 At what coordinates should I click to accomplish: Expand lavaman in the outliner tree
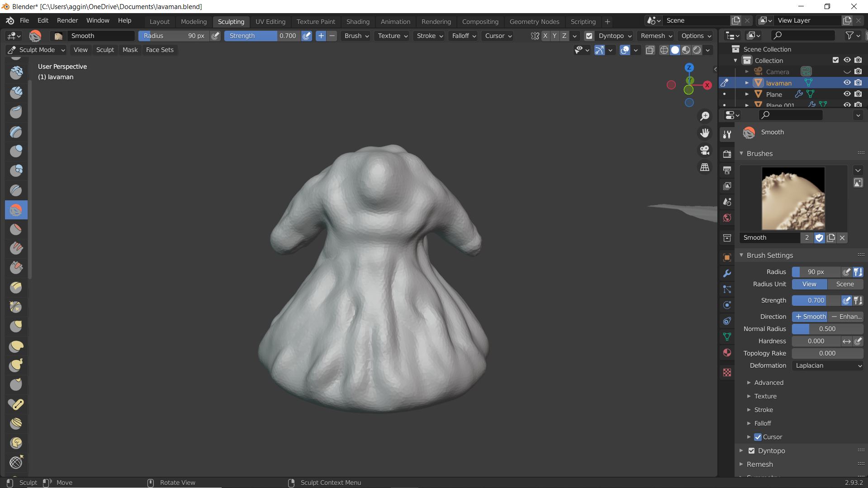click(x=747, y=83)
